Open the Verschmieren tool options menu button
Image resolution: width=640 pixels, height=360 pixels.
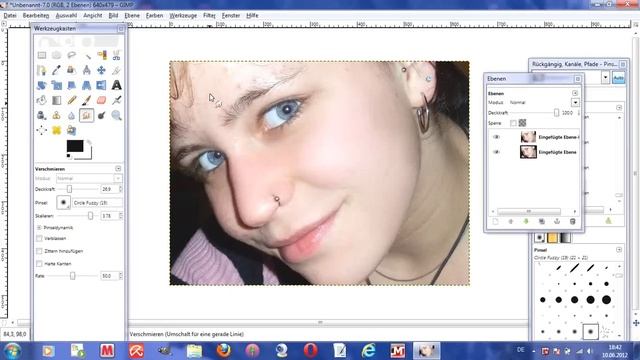(118, 169)
